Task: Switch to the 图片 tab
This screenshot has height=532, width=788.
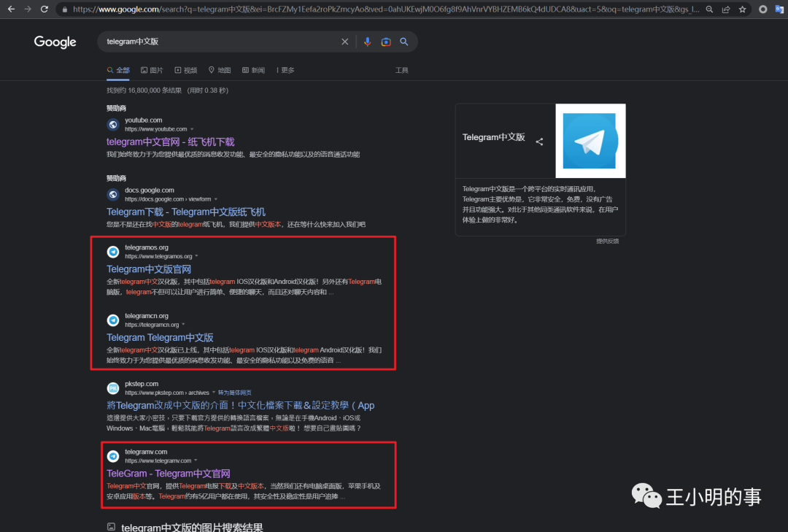Action: (152, 70)
